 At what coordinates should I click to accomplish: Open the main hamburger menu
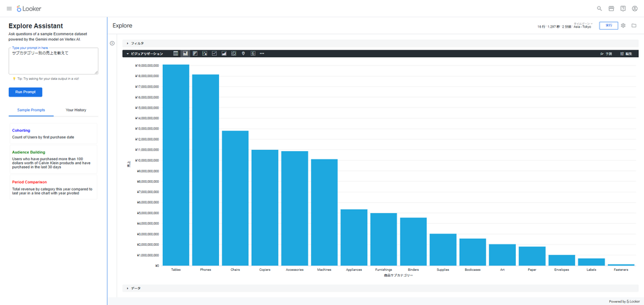[9, 8]
